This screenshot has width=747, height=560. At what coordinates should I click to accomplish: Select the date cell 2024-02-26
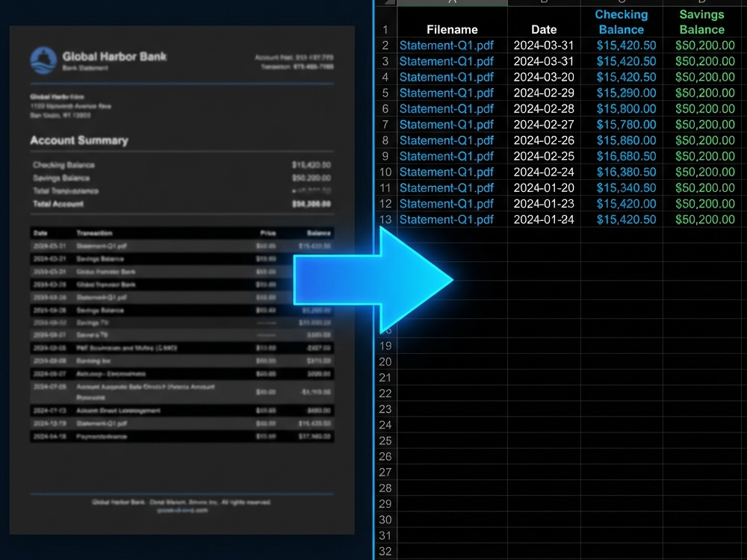coord(544,140)
